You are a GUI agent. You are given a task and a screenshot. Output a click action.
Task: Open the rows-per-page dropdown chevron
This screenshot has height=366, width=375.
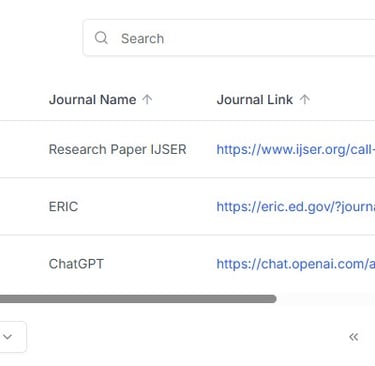tap(7, 337)
